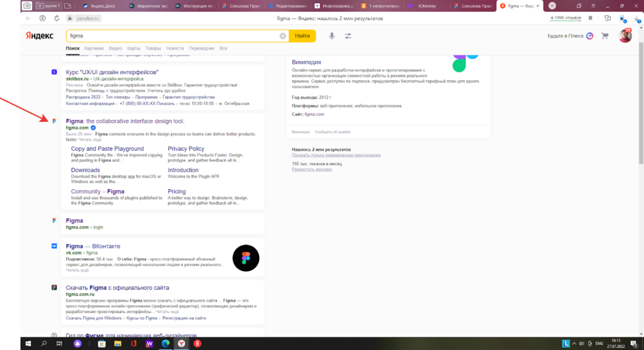Screen dimensions: 644x350
Task: Click Сообщить об ошибке
Action: click(x=333, y=132)
